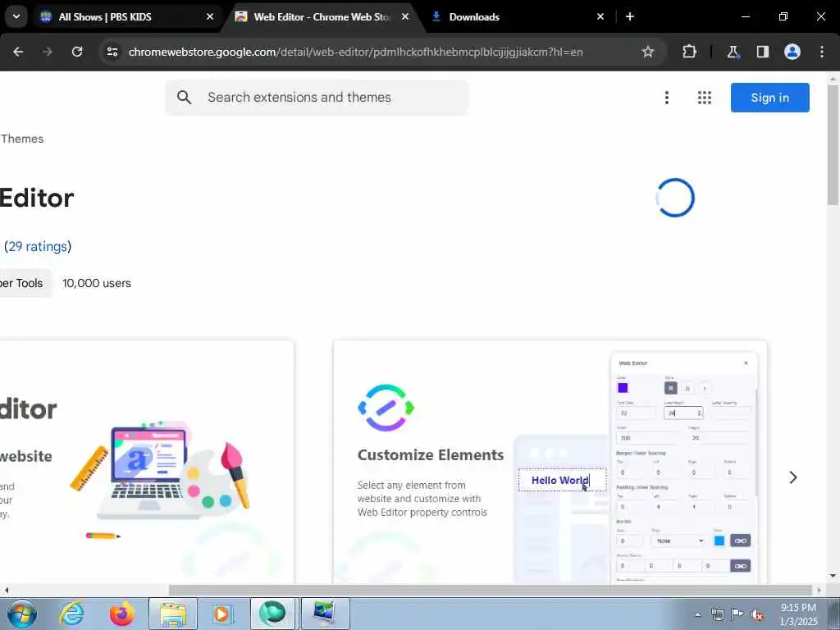Go forward to the next page
Viewport: 840px width, 630px height.
click(48, 52)
